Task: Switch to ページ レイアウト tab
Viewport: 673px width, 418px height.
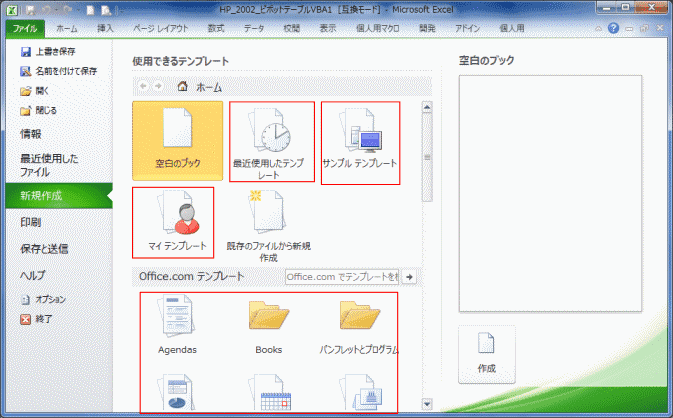Action: pyautogui.click(x=161, y=28)
